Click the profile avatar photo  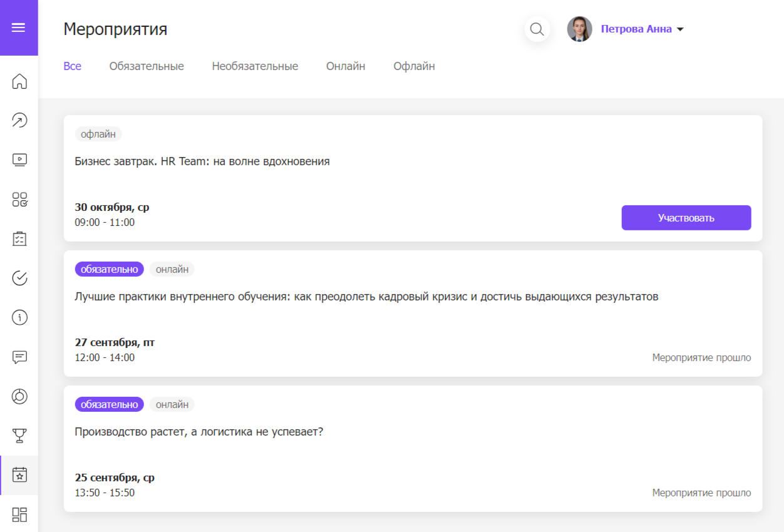click(x=579, y=29)
